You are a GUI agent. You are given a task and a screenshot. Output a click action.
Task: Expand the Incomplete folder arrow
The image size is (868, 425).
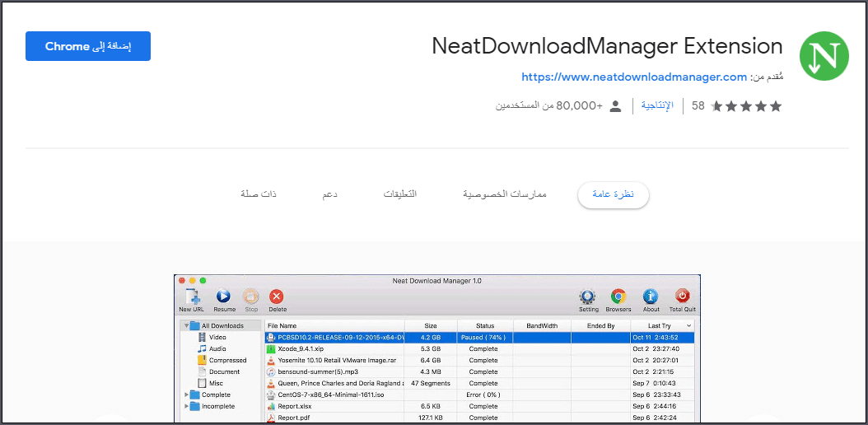coord(187,406)
